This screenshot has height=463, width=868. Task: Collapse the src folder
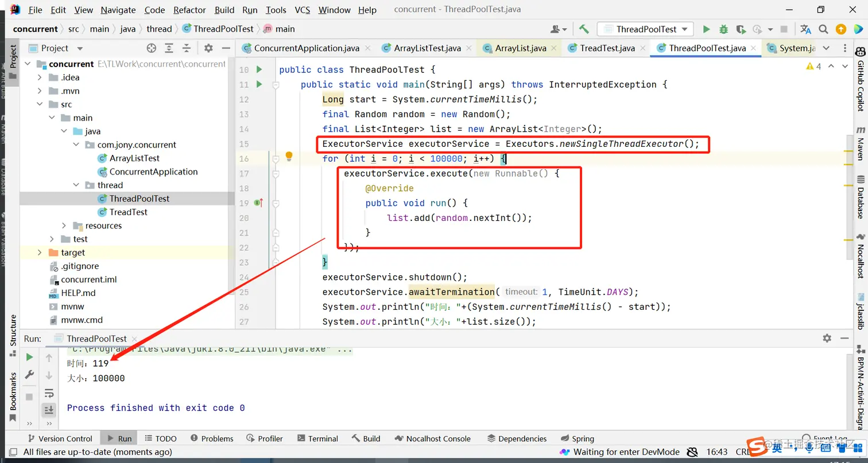pos(39,104)
